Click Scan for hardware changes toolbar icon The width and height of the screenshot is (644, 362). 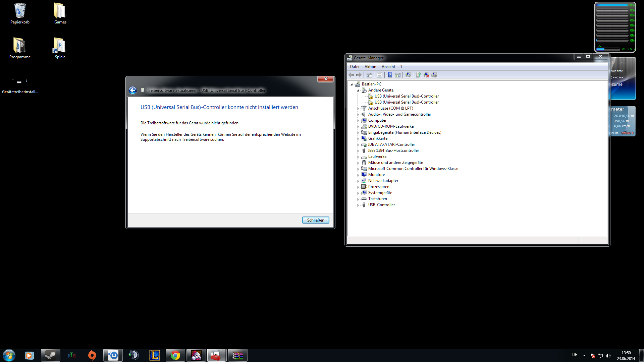coord(408,75)
